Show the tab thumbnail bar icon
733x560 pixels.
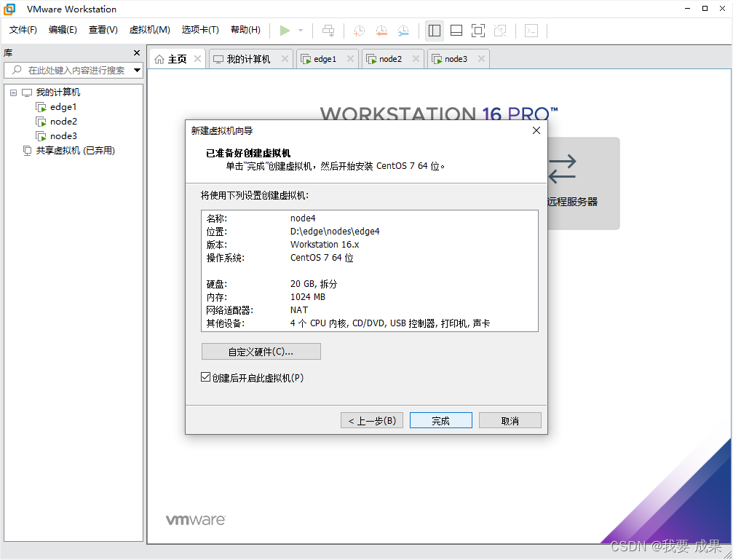tap(456, 31)
